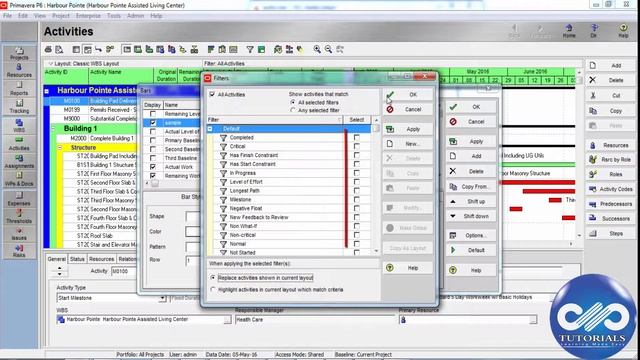Screen dimensions: 640x360
Task: Click Shift up in the Bars dialog
Action: 471,201
